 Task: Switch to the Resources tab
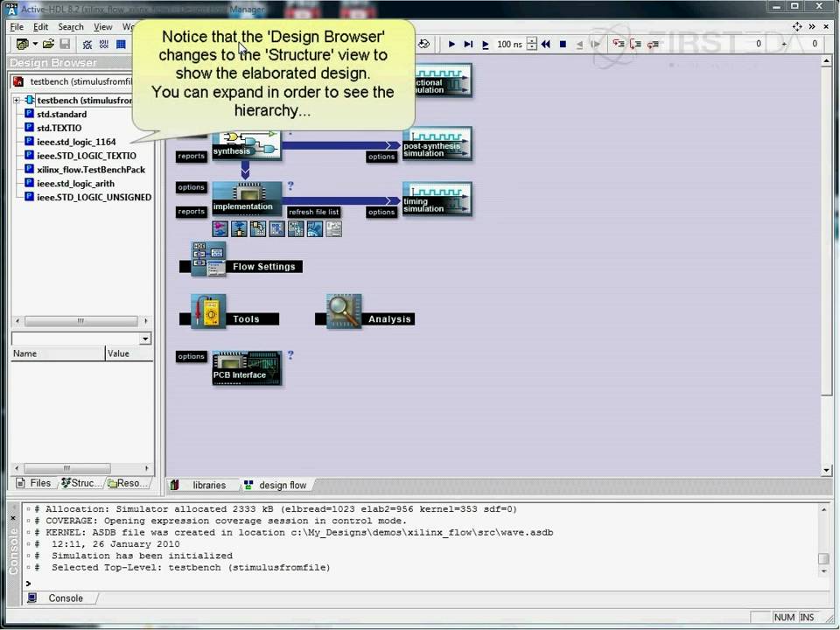coord(128,483)
